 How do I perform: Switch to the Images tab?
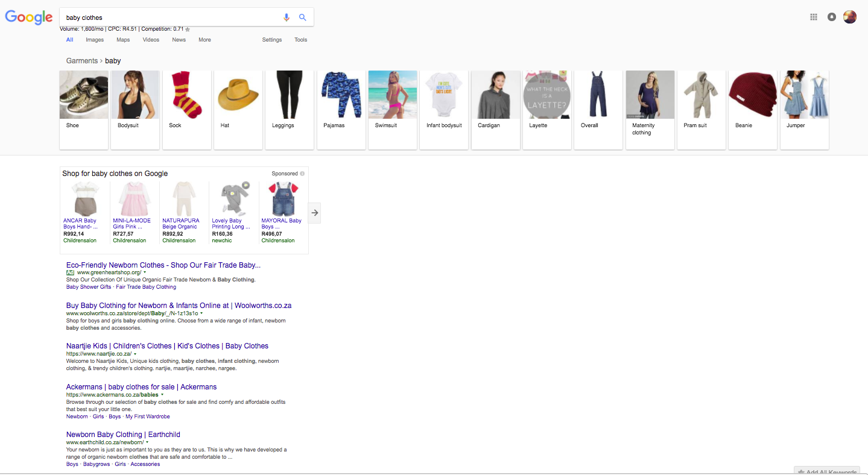click(x=95, y=40)
